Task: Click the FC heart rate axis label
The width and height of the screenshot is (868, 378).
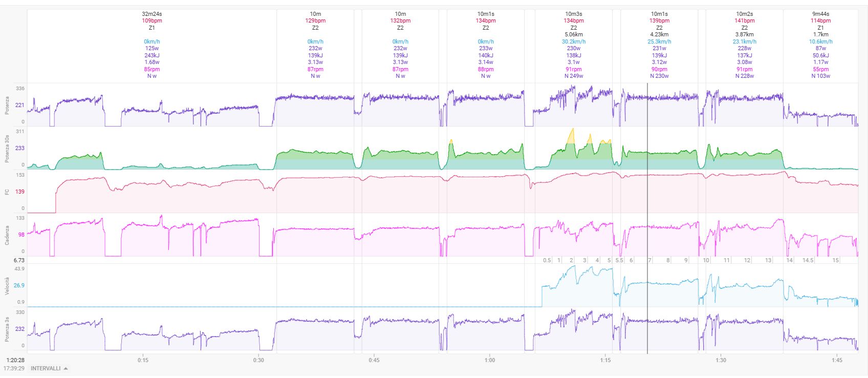Action: point(7,192)
